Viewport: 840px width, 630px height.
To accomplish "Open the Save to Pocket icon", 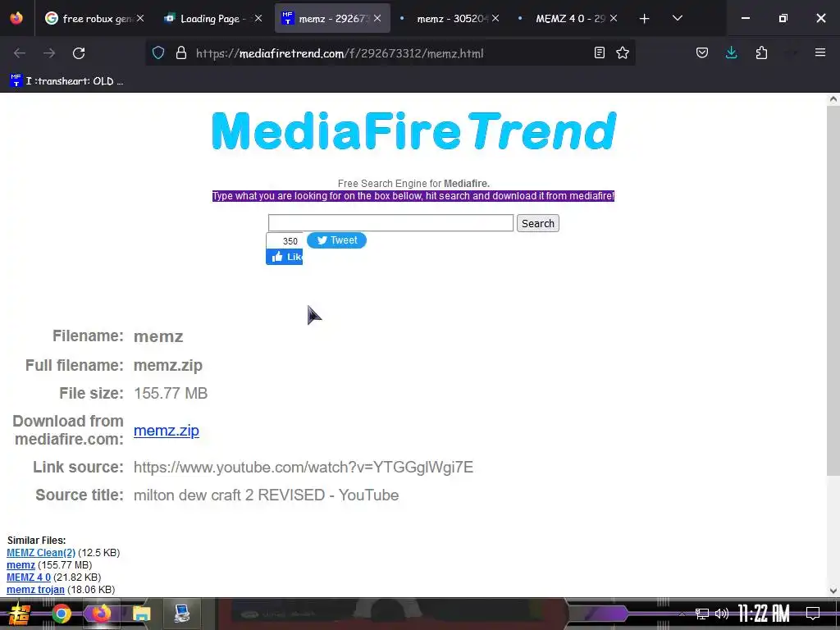I will [702, 52].
